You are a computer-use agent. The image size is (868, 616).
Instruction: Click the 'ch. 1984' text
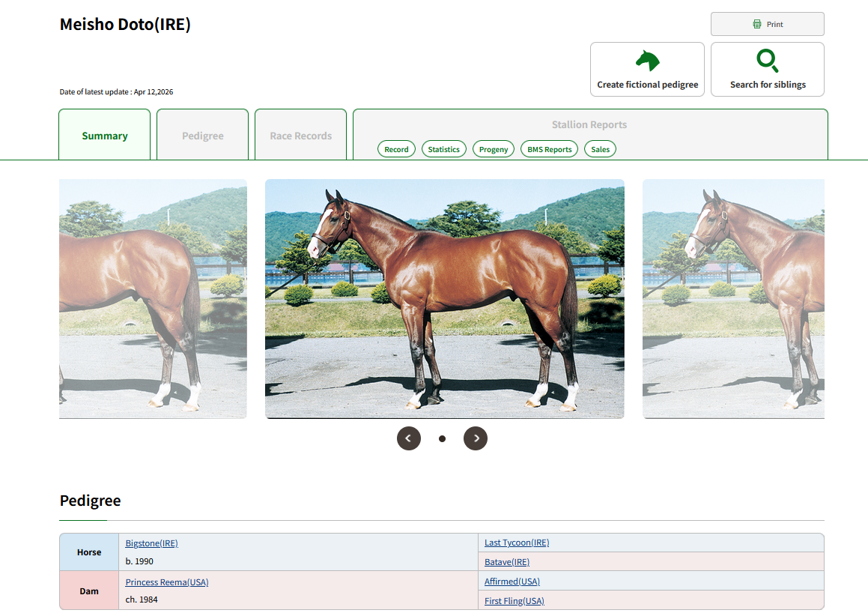pyautogui.click(x=141, y=600)
